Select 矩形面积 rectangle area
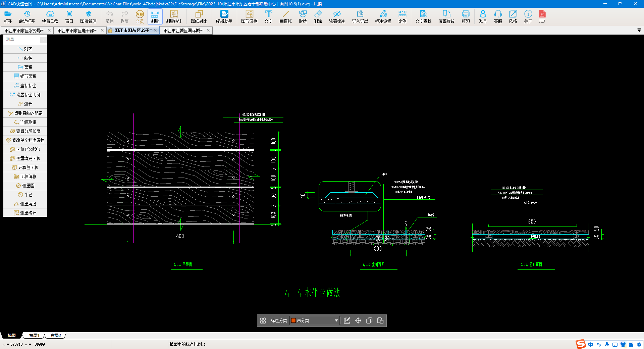644x349 pixels. click(x=25, y=76)
